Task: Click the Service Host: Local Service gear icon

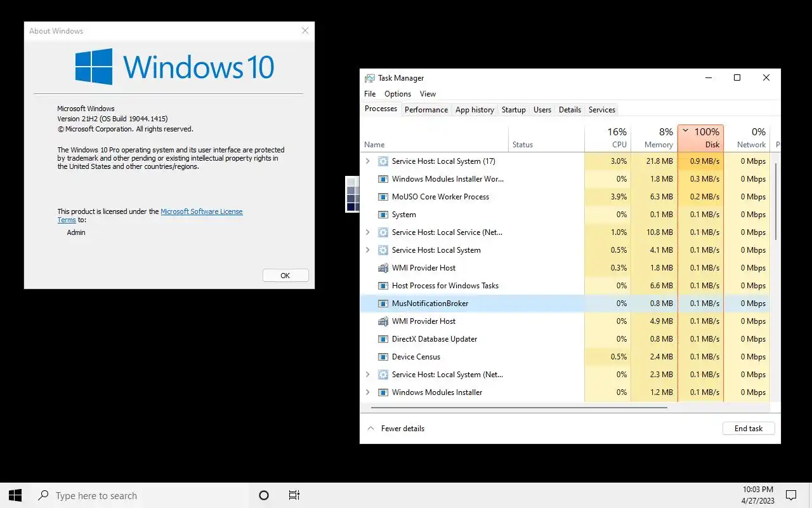Action: point(383,232)
